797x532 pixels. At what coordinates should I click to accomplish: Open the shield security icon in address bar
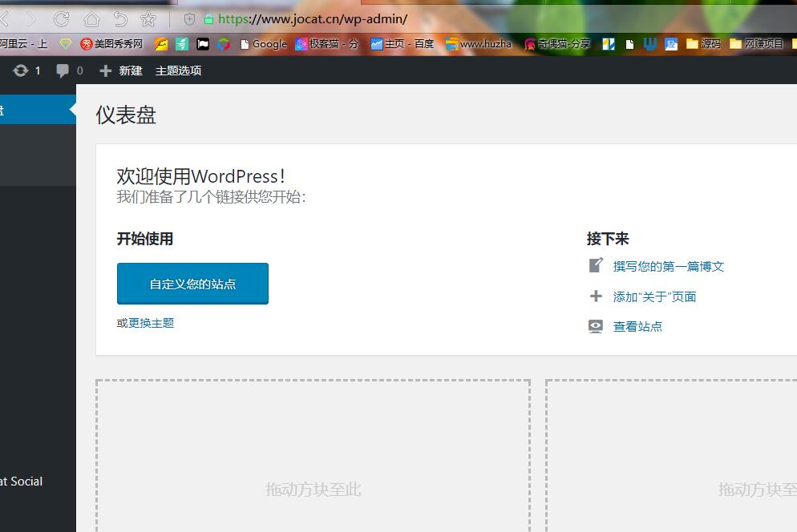pyautogui.click(x=189, y=19)
